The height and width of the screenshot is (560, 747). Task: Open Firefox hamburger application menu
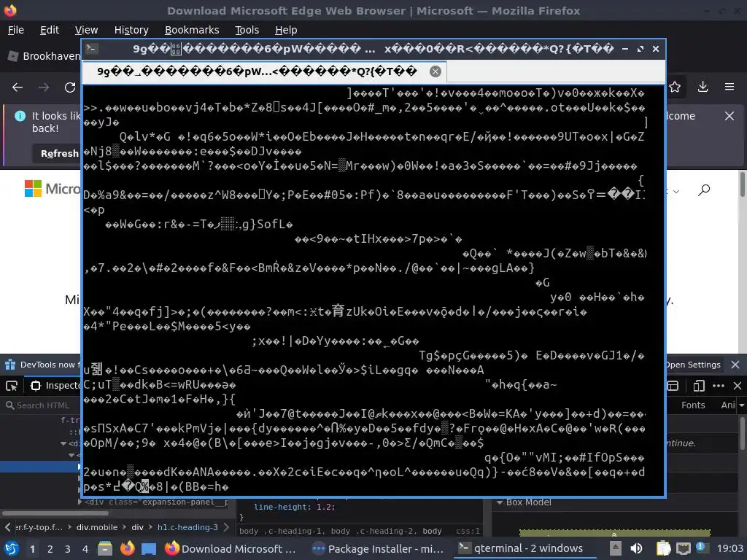pyautogui.click(x=729, y=87)
